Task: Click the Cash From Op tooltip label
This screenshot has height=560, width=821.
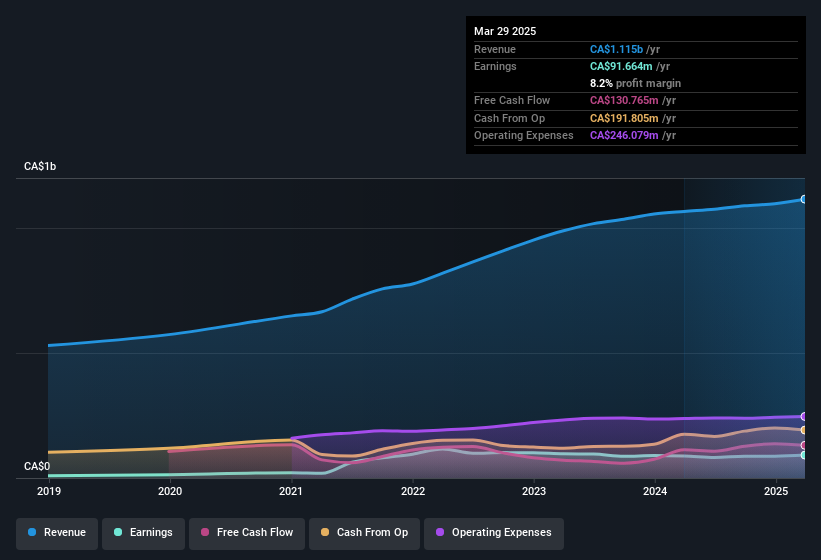Action: (509, 118)
